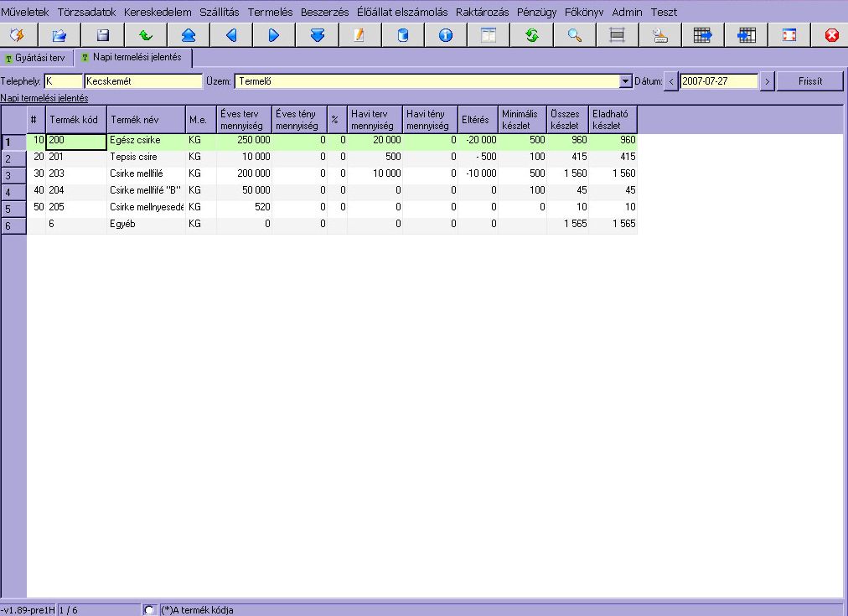The width and height of the screenshot is (848, 616).
Task: Switch to the Gyártási terv tab
Action: point(35,58)
